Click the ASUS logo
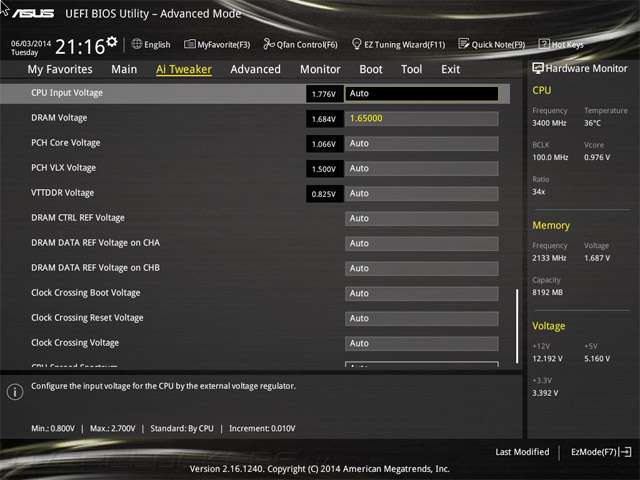The image size is (640, 480). click(x=33, y=13)
